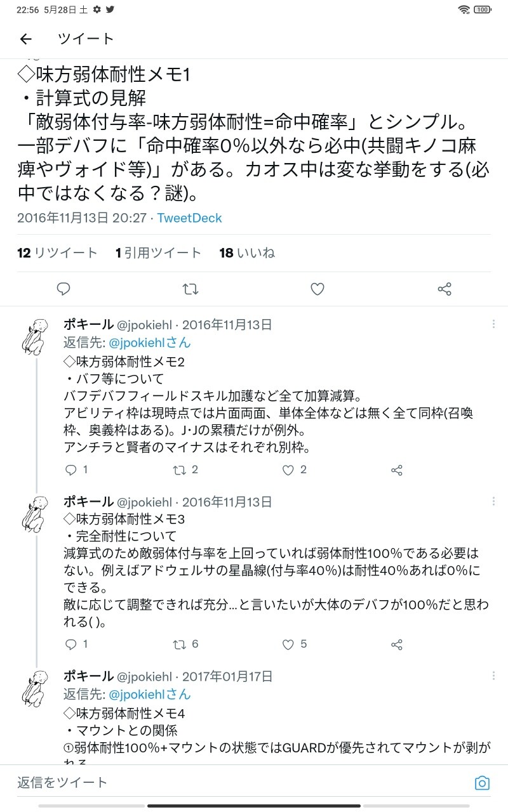The image size is (508, 812).
Task: Share the メモ3 reply tweet
Action: pos(397,645)
